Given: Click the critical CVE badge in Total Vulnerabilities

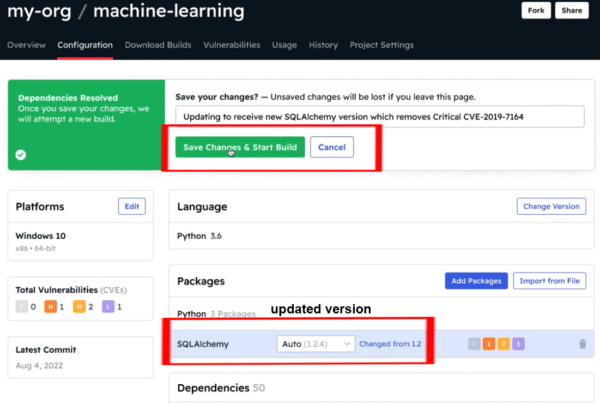Looking at the screenshot, I should (21, 307).
